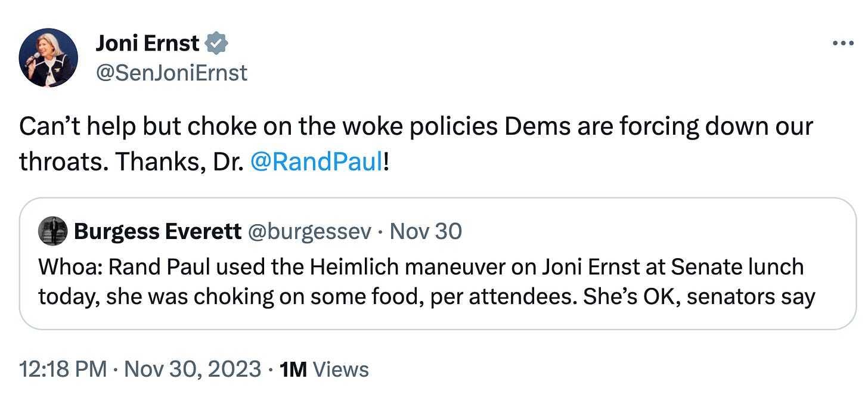Click Burgess Everett's small avatar
Viewport: 868px width, 394px height.
52,231
